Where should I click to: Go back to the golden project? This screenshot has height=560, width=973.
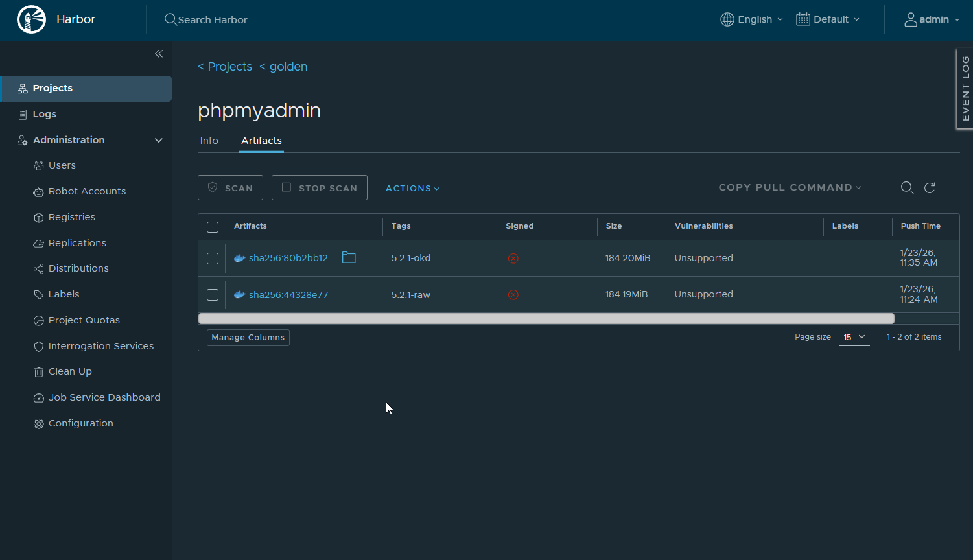click(284, 67)
